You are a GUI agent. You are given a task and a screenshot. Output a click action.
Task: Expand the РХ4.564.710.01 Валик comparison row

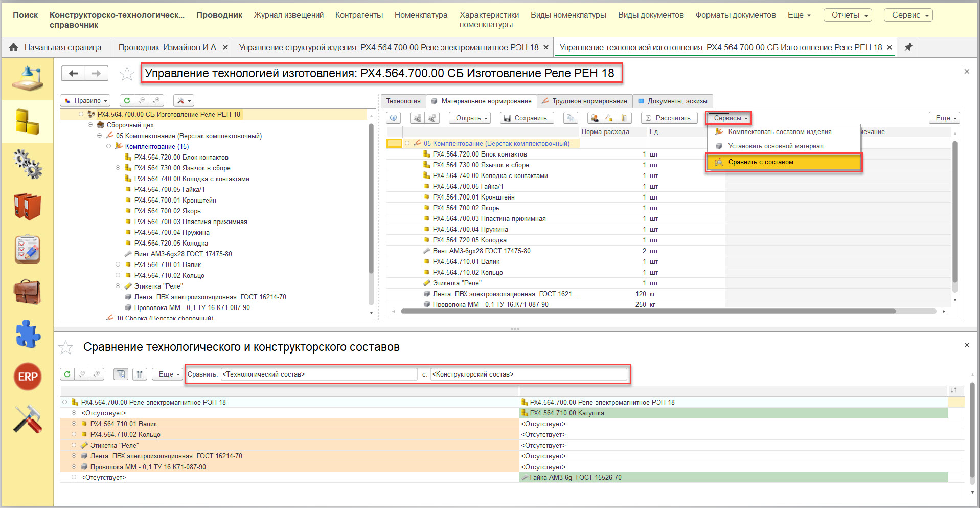point(74,424)
